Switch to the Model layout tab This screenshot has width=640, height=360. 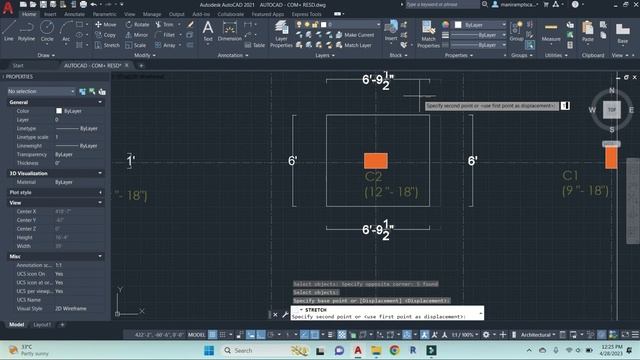pos(16,324)
